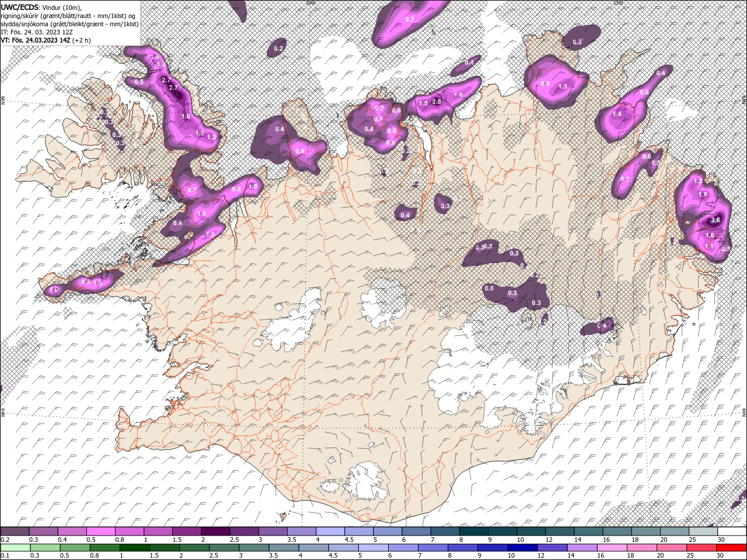The height and width of the screenshot is (560, 747).
Task: Select the 2.8 snowfall value on the north coast
Action: pos(436,102)
